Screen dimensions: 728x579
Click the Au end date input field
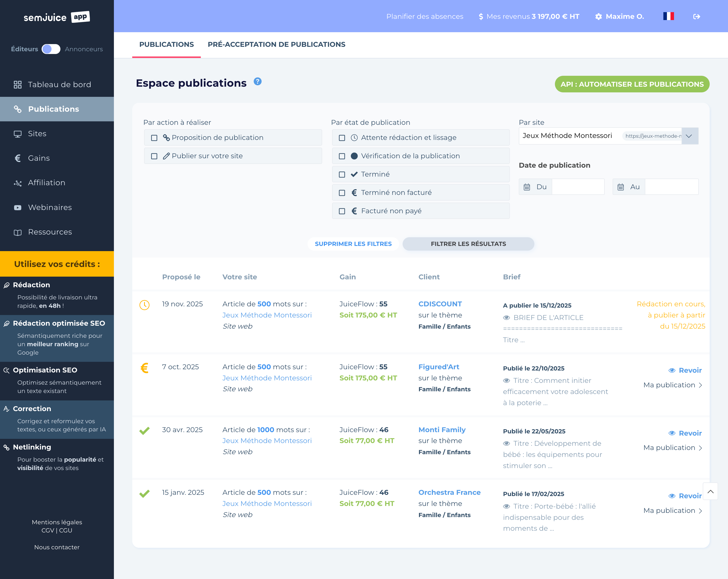click(671, 187)
